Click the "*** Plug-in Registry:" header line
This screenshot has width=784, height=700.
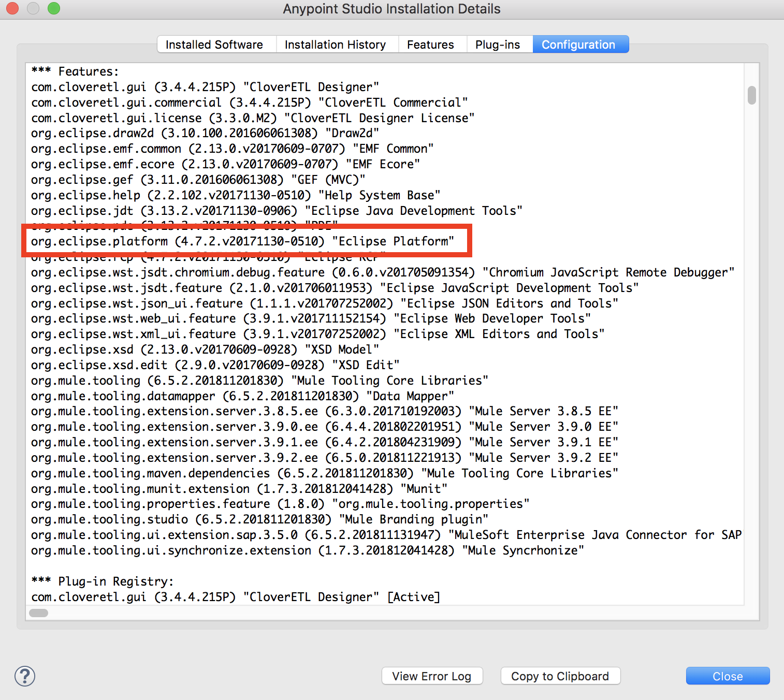tap(103, 581)
